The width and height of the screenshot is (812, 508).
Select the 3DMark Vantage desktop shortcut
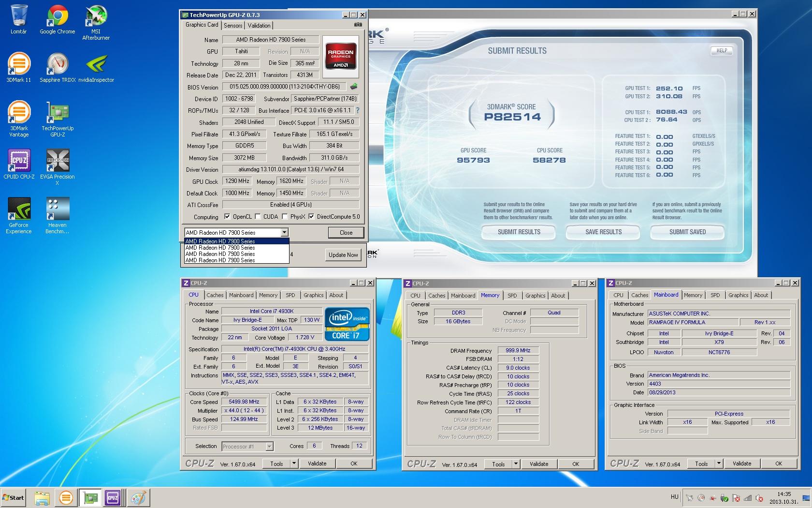point(19,119)
